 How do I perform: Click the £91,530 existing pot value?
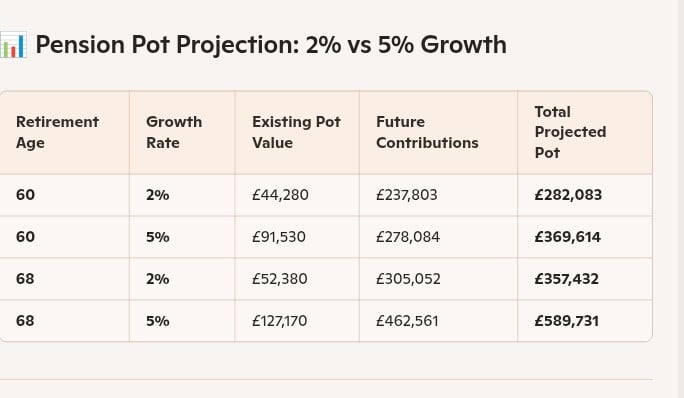pos(279,237)
